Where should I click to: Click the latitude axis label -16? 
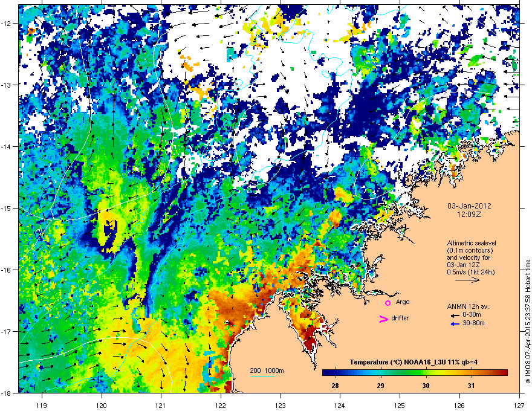(x=7, y=270)
